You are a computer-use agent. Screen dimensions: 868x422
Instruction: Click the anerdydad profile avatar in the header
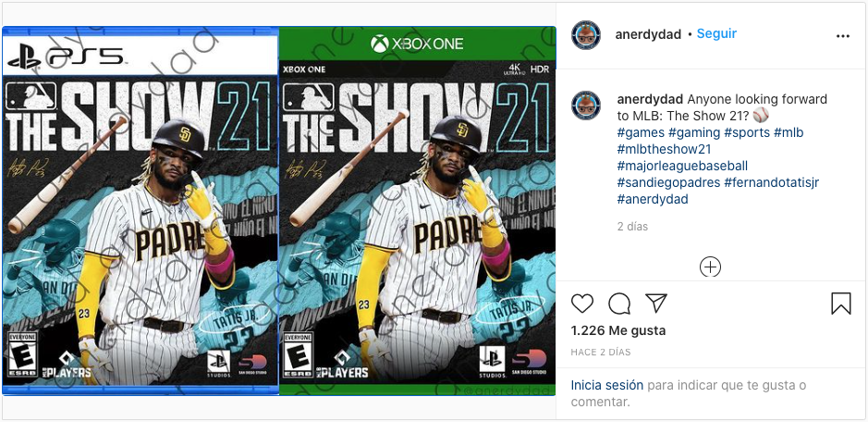(586, 35)
